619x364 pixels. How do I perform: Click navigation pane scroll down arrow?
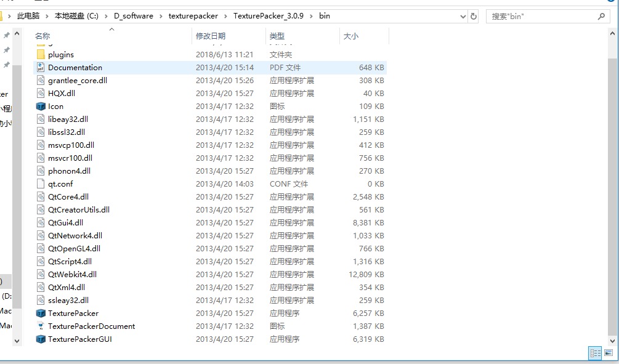click(17, 341)
